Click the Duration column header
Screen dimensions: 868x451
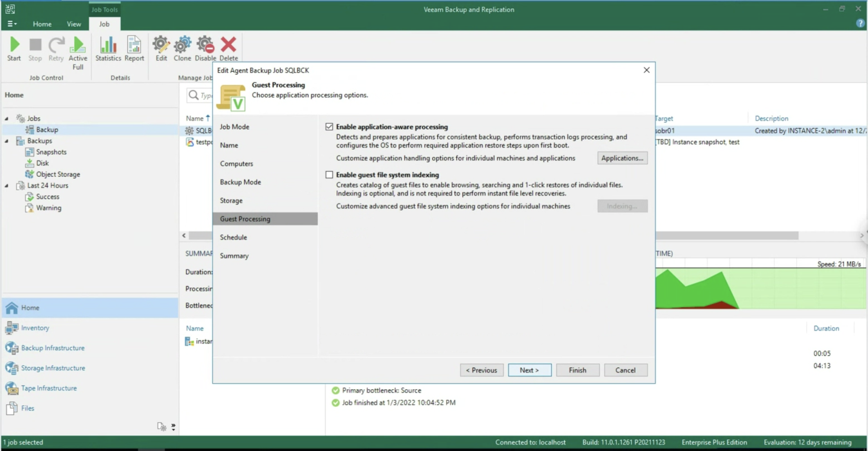[x=826, y=328]
